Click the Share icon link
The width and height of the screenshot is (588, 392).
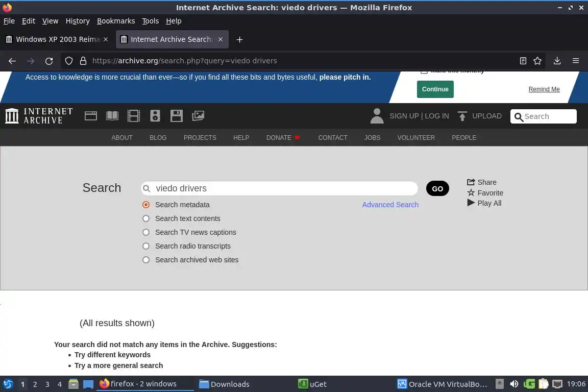click(x=481, y=182)
